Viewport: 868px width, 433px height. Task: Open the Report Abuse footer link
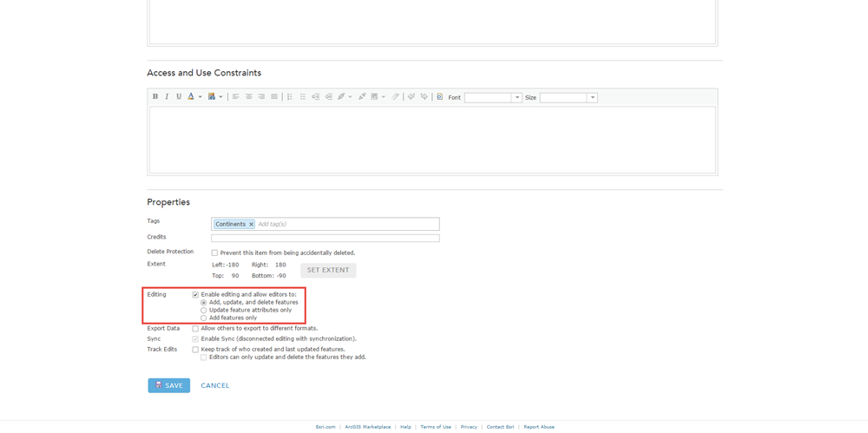pyautogui.click(x=539, y=427)
